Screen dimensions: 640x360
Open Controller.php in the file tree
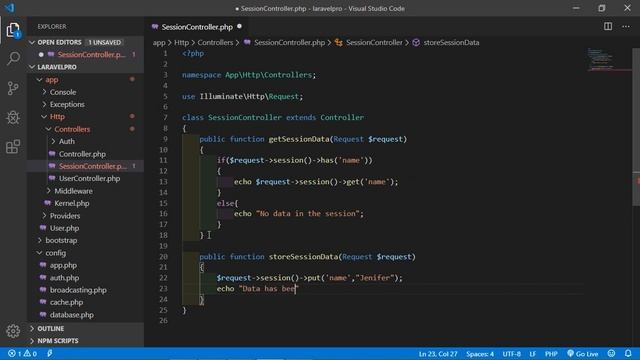click(82, 154)
